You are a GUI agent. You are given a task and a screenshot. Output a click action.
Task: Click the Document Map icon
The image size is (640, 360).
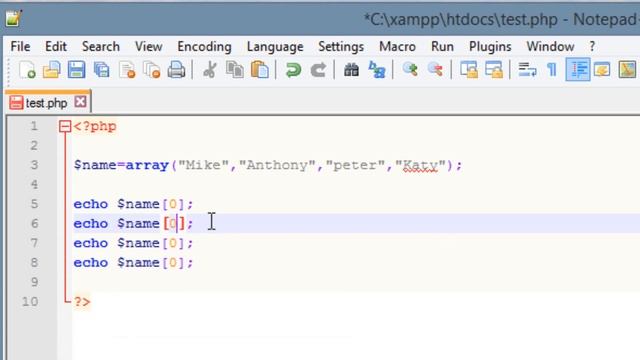click(627, 70)
